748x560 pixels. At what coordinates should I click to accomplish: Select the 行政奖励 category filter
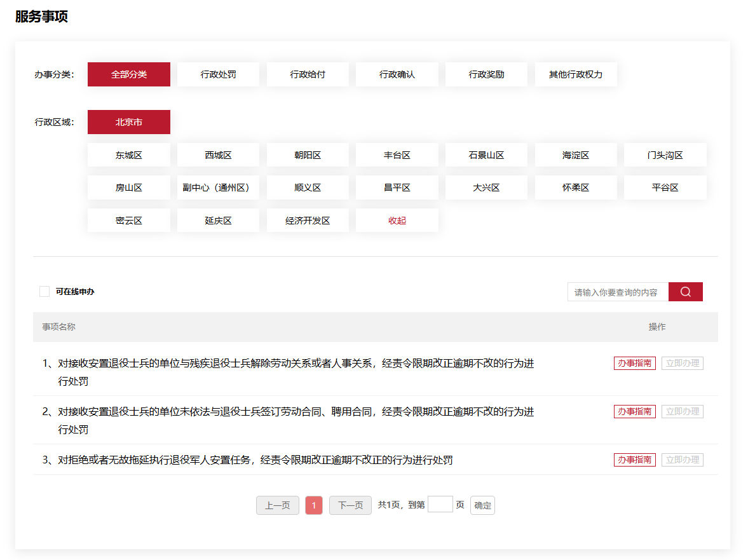pos(486,74)
